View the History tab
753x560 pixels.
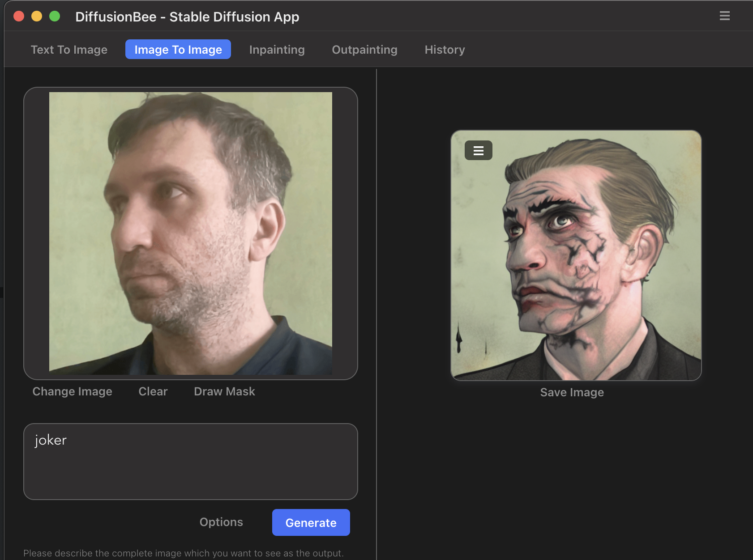pyautogui.click(x=445, y=50)
